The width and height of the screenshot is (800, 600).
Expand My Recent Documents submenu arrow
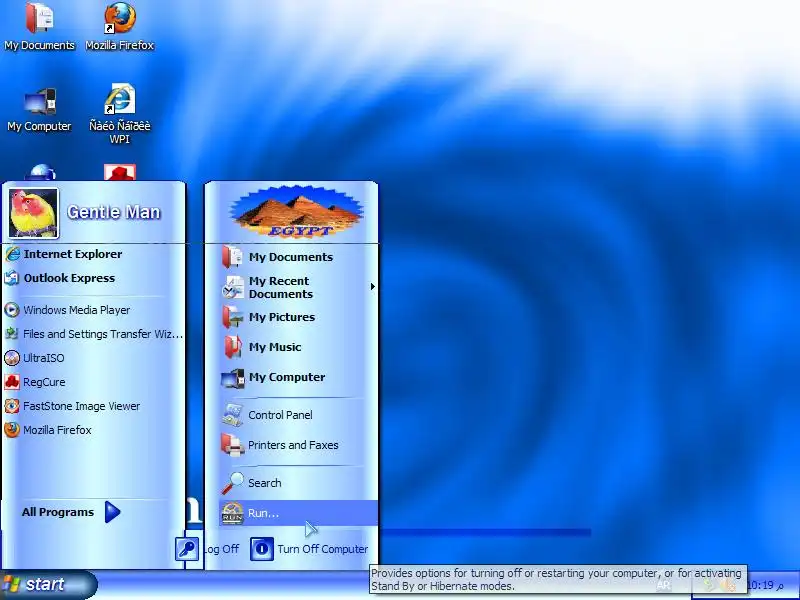pos(373,287)
